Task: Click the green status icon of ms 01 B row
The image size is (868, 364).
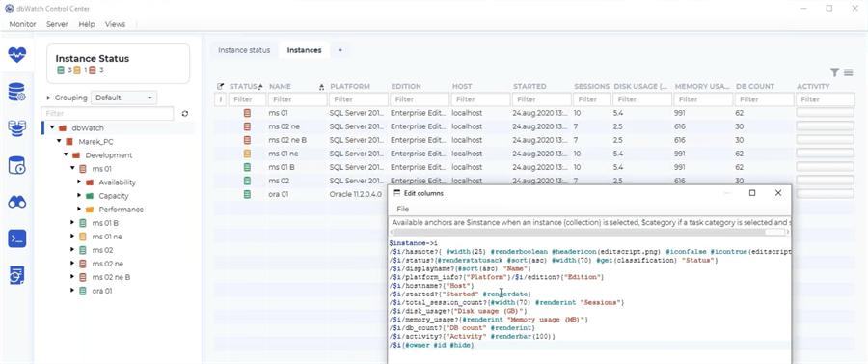Action: click(x=248, y=167)
